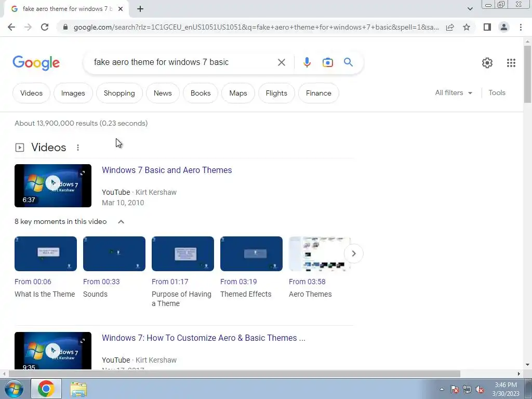This screenshot has height=399, width=532.
Task: Filter results by Flights
Action: 276,93
